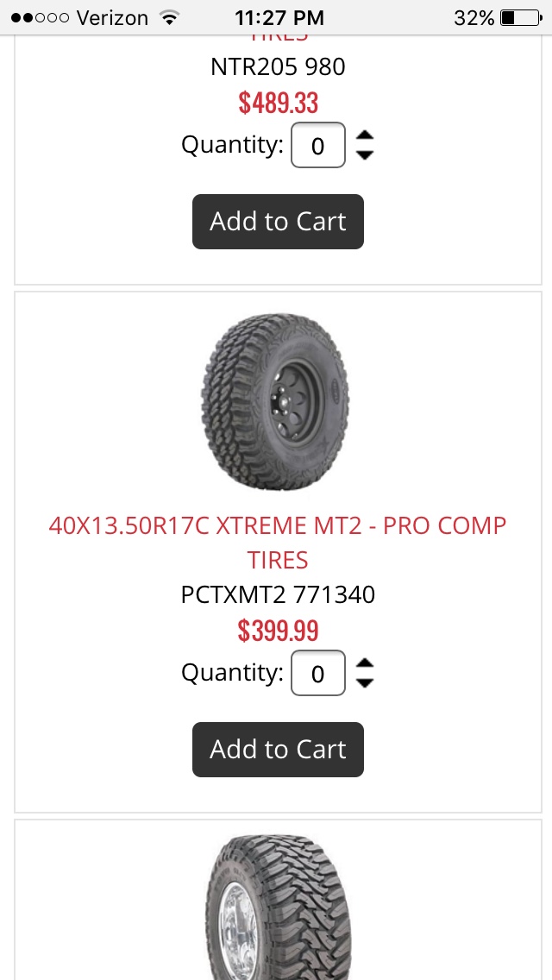Open the chrome-wheel tire image at bottom
552x980 pixels.
pyautogui.click(x=278, y=906)
